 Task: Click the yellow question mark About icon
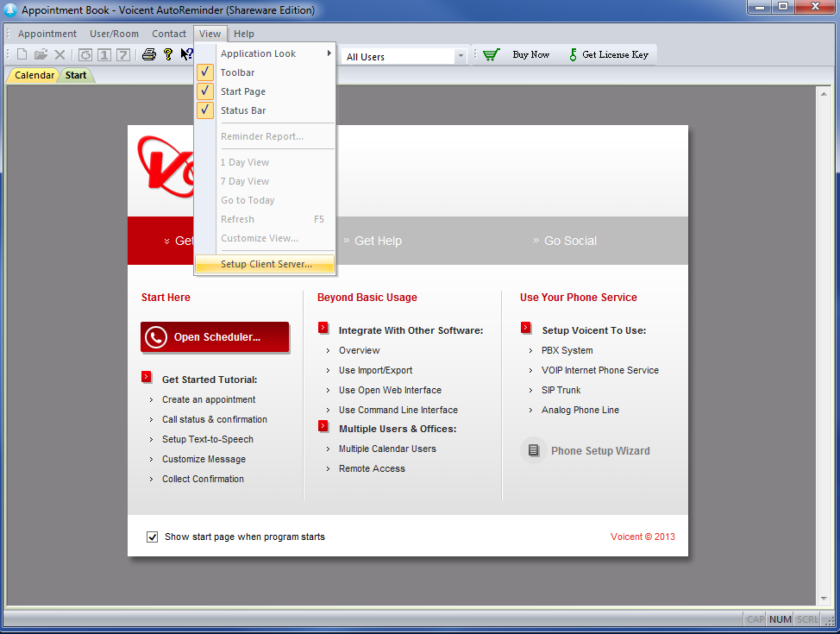point(168,55)
